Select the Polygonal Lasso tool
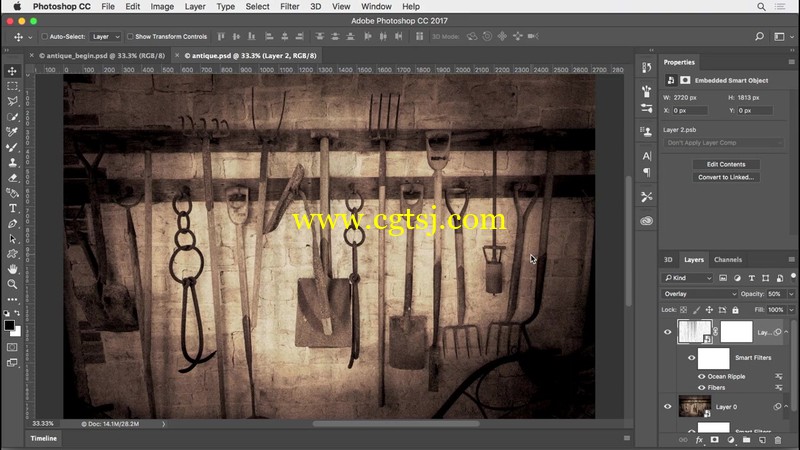This screenshot has height=450, width=800. pyautogui.click(x=12, y=101)
